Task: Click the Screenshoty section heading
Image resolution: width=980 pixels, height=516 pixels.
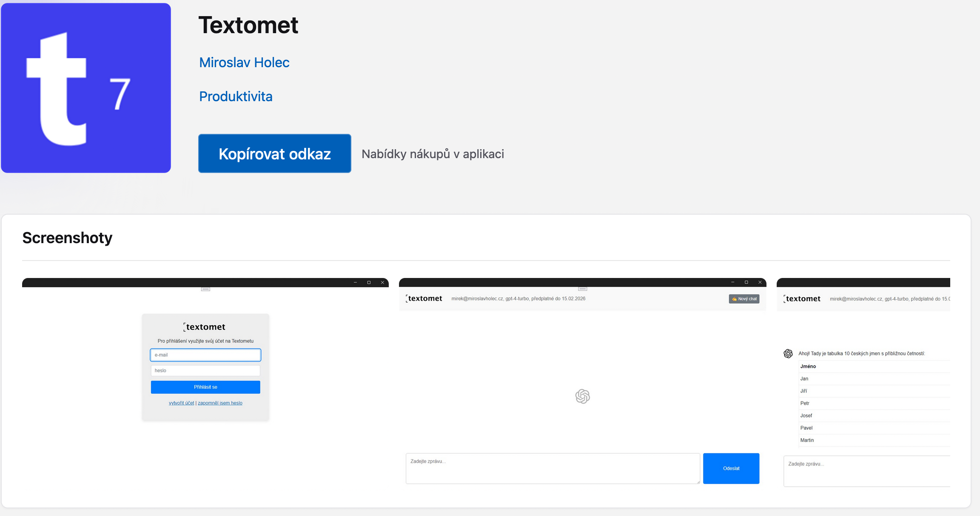Action: pyautogui.click(x=67, y=238)
